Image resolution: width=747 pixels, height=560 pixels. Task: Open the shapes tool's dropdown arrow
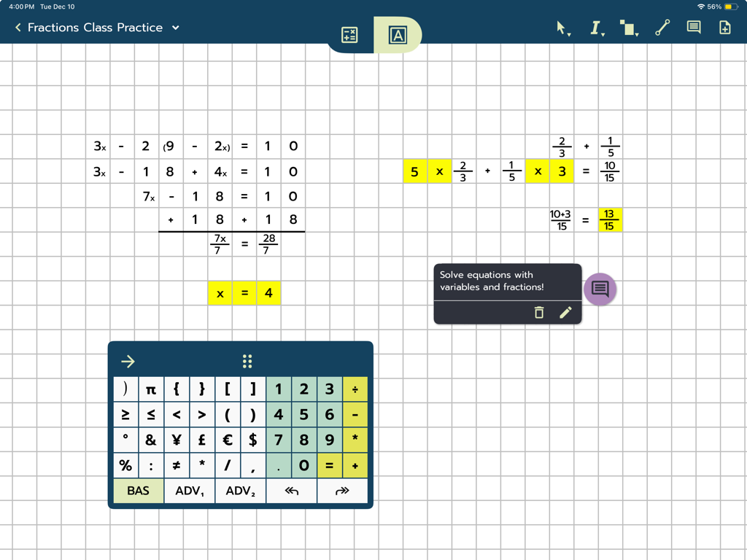[x=636, y=33]
